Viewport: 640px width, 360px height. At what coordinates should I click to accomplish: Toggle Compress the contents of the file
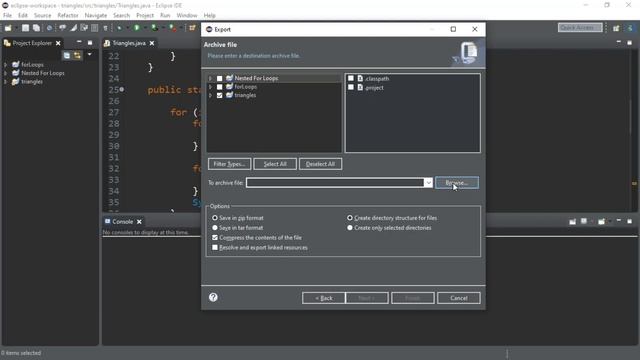[x=215, y=238]
